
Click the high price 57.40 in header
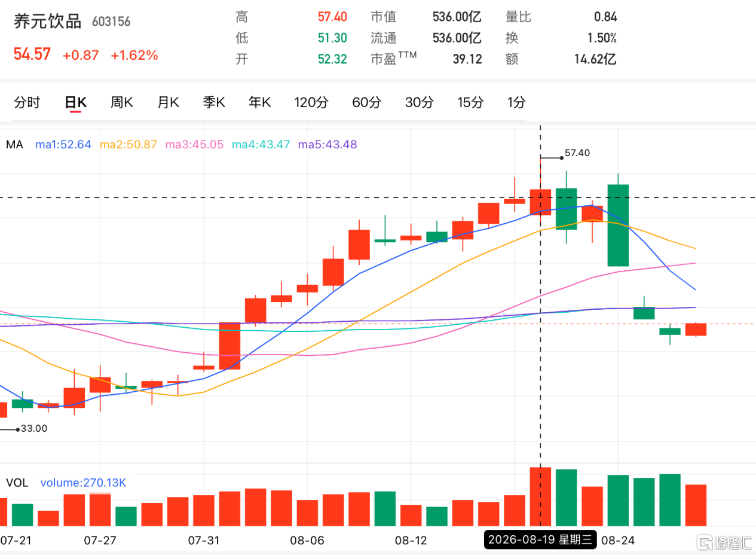pyautogui.click(x=332, y=17)
